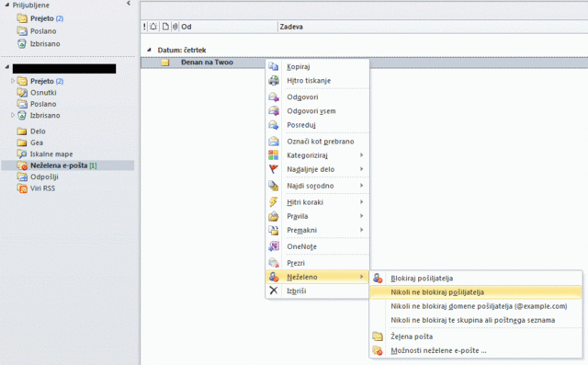Click the item type page column header icon
This screenshot has width=588, height=365.
click(x=165, y=27)
